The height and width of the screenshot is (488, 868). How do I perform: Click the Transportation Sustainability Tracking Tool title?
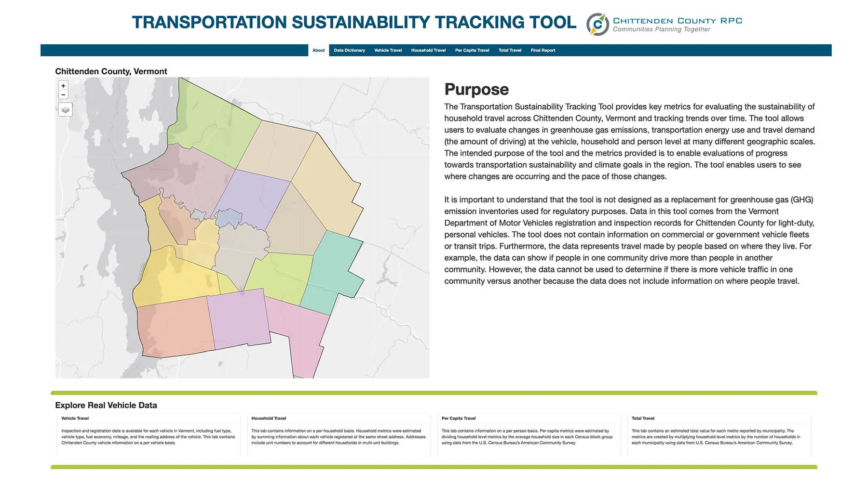click(x=354, y=22)
